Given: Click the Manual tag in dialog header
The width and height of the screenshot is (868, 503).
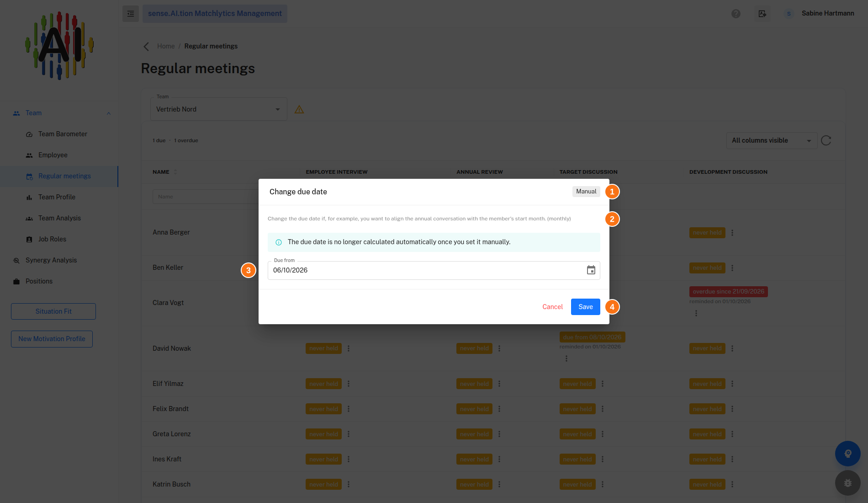Looking at the screenshot, I should point(586,192).
